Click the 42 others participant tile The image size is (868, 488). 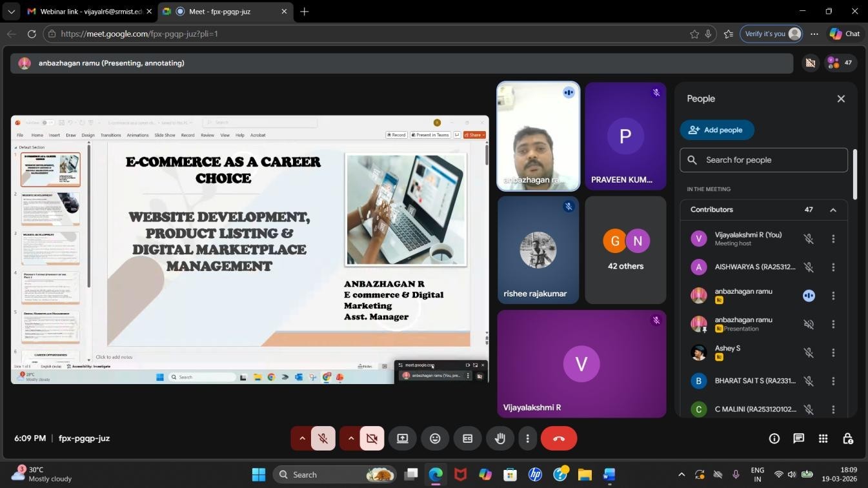point(625,250)
